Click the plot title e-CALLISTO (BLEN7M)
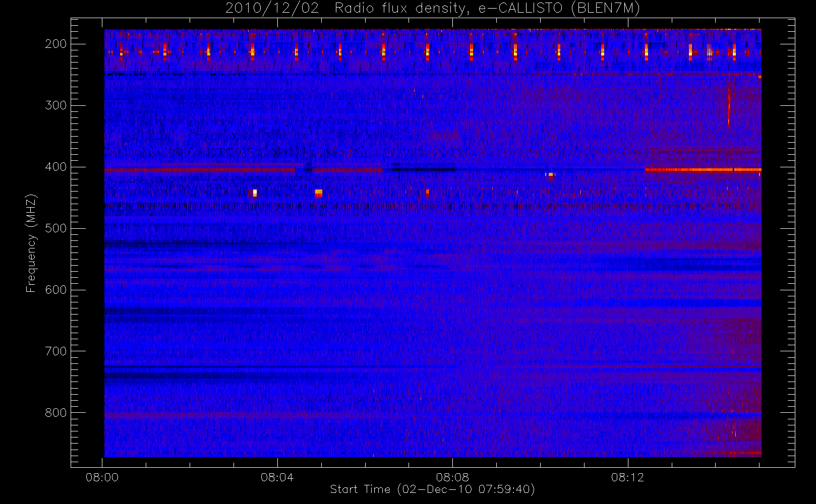The image size is (816, 504). point(559,9)
